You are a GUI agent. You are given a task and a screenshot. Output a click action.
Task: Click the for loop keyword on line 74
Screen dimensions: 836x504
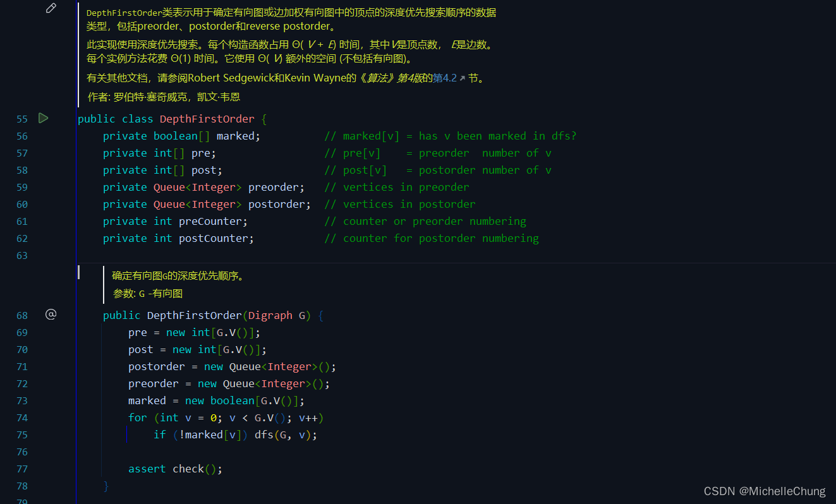pyautogui.click(x=137, y=417)
